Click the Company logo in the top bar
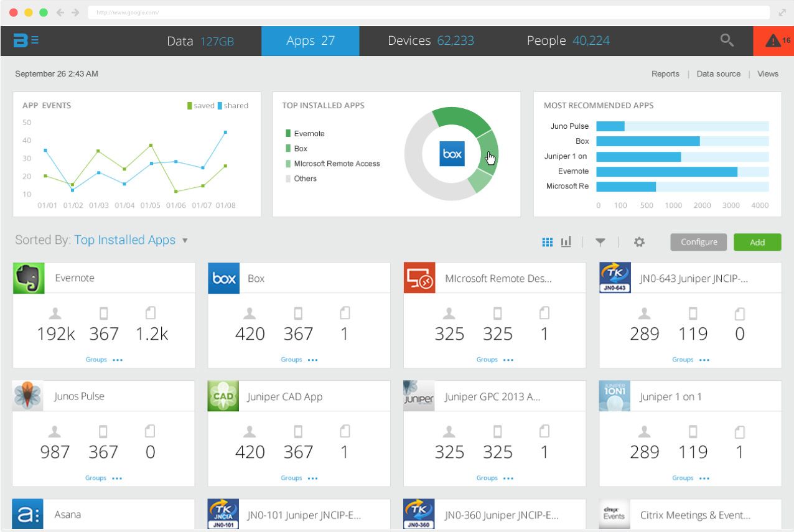The image size is (794, 532). (21, 40)
